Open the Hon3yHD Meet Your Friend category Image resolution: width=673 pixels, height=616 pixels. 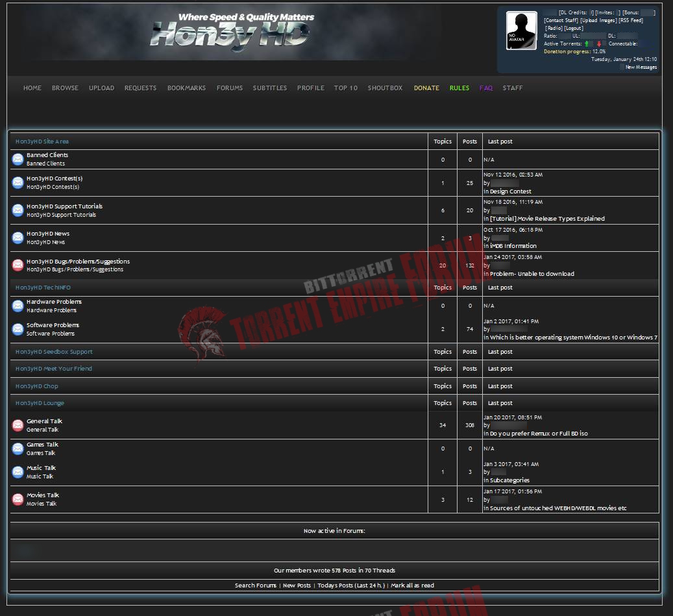54,368
